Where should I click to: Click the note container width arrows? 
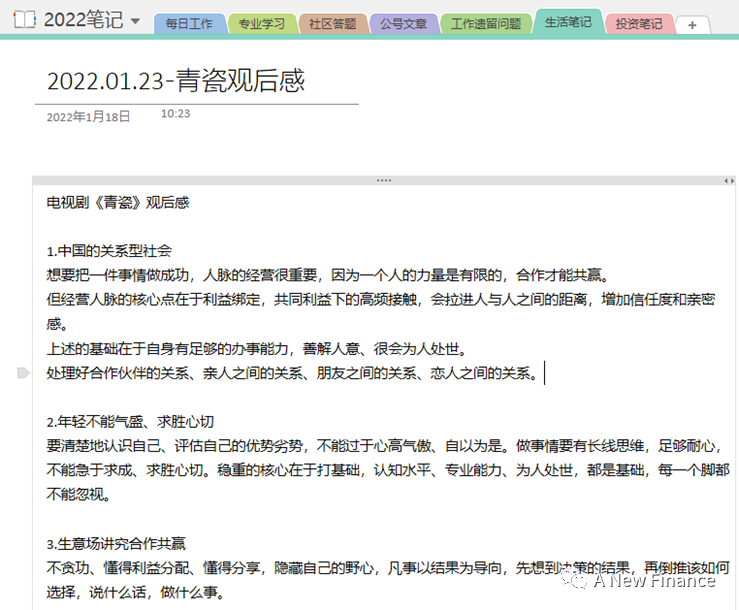click(x=729, y=181)
